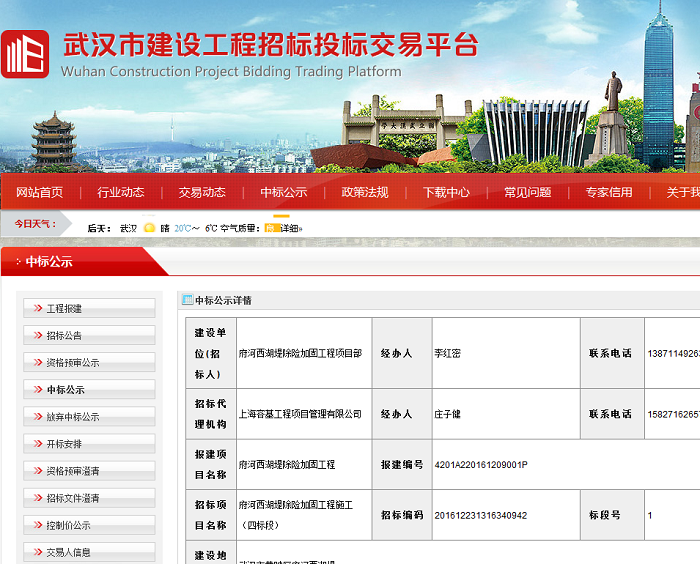Click the red platform logo icon
Image resolution: width=700 pixels, height=564 pixels.
[26, 53]
